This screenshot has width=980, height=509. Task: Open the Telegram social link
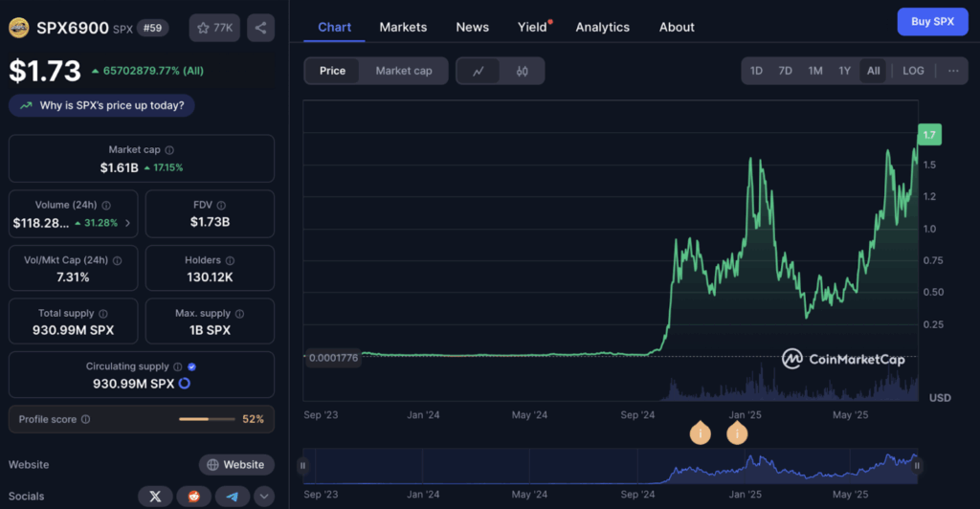(232, 496)
